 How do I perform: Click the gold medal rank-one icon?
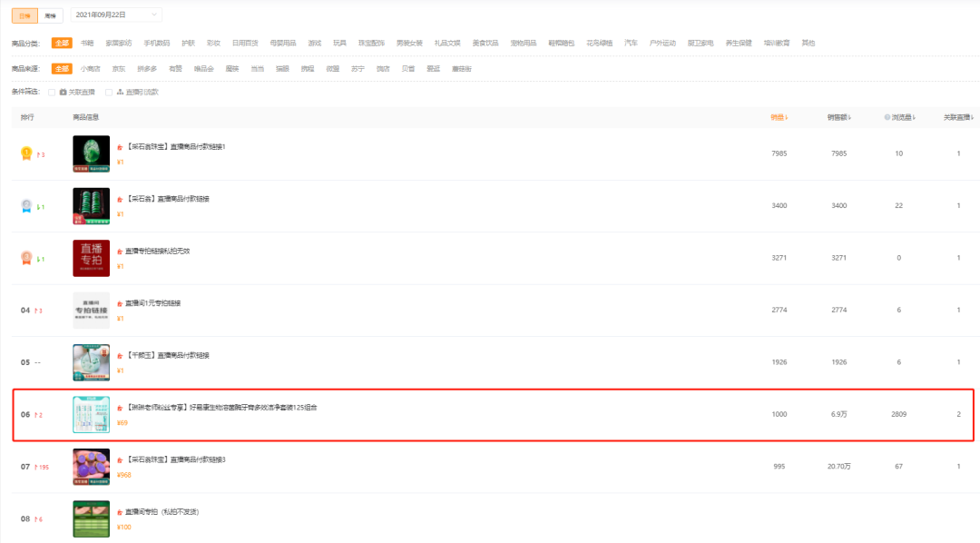(26, 153)
